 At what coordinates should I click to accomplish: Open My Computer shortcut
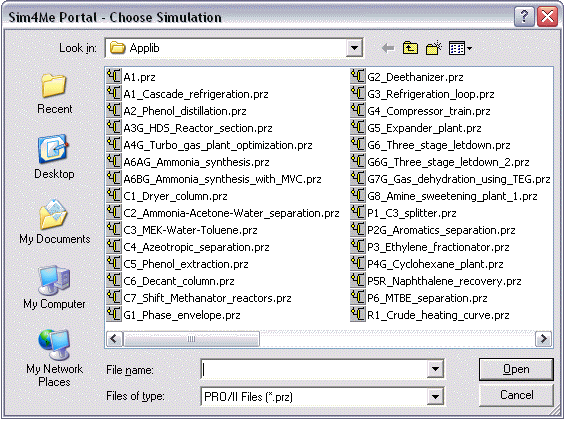pyautogui.click(x=55, y=288)
